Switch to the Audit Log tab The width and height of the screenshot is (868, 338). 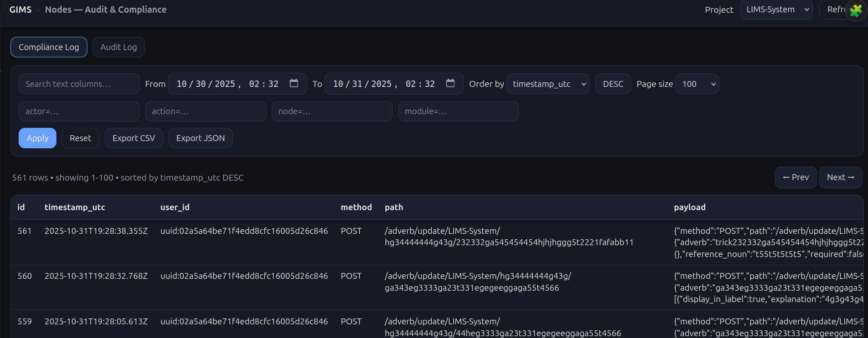coord(119,47)
